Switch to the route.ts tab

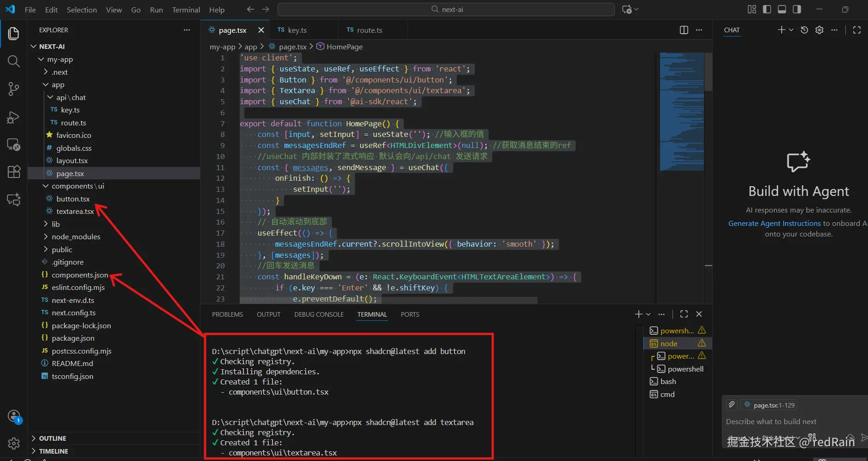click(x=369, y=30)
